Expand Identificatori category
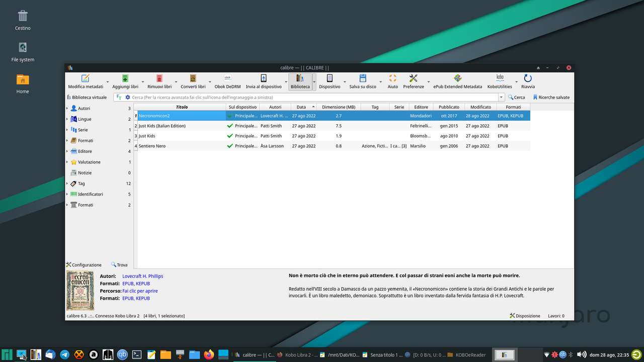 pos(67,194)
